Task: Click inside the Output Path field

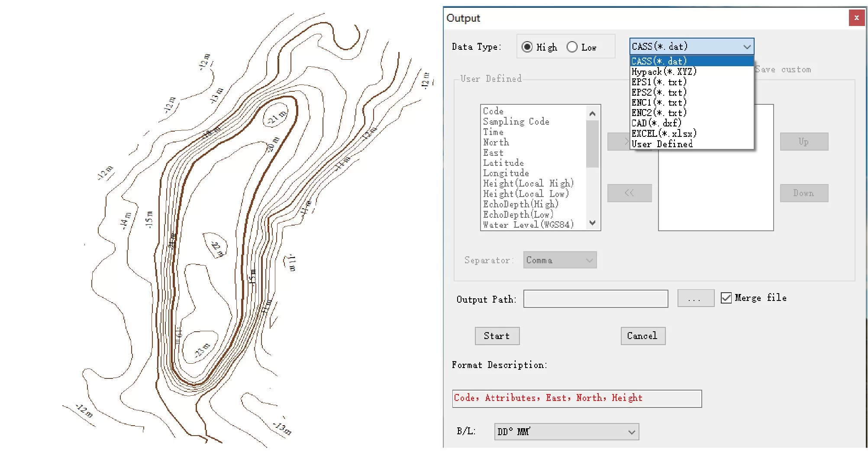Action: click(596, 299)
